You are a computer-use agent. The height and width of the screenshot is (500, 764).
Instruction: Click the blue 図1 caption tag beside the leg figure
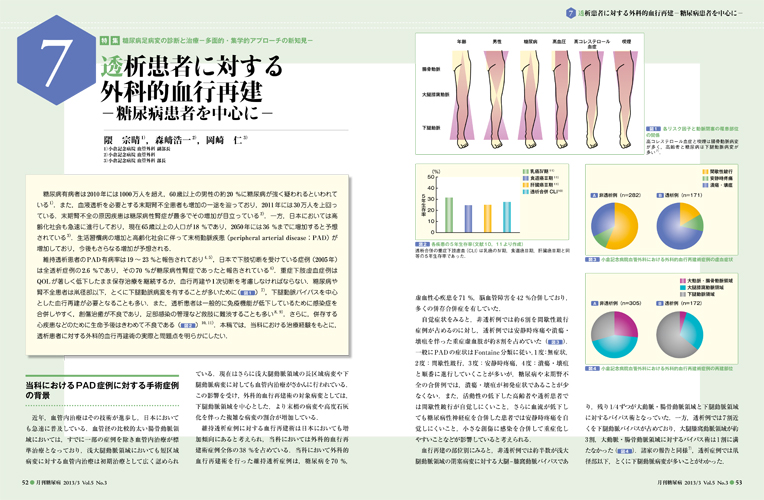point(653,129)
